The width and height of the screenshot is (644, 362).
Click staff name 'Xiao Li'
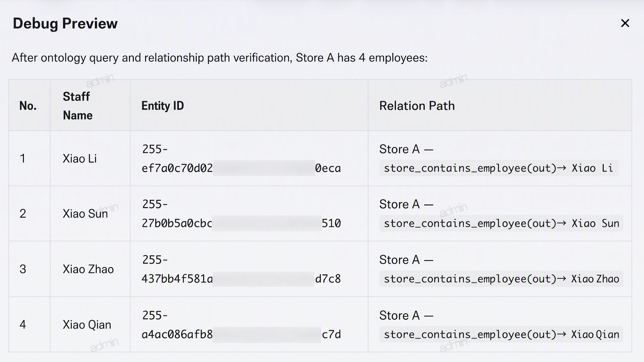pos(80,159)
